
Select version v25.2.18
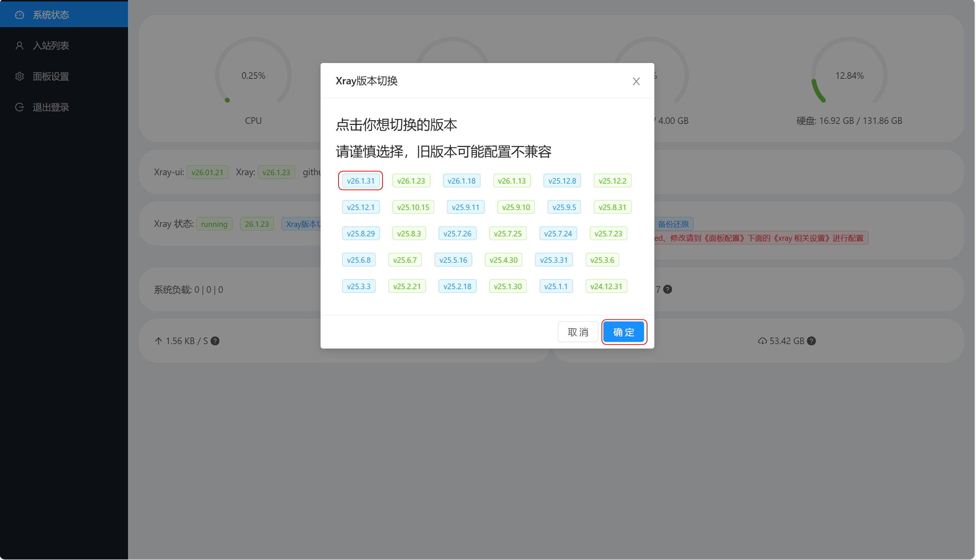pos(457,287)
